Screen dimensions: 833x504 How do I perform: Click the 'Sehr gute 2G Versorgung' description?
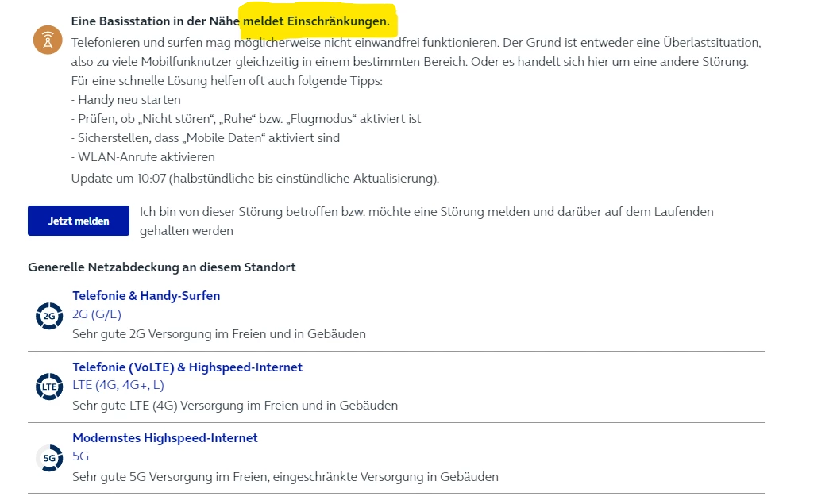pos(219,334)
